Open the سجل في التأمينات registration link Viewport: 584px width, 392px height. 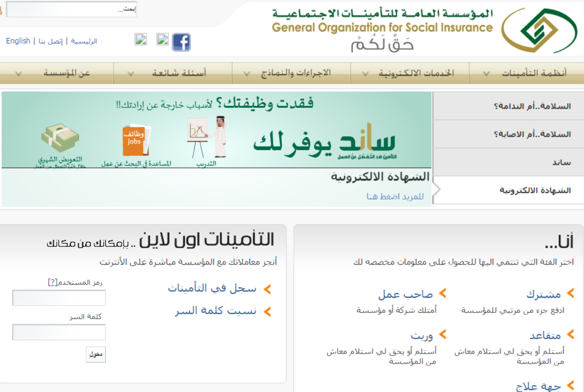pos(212,288)
